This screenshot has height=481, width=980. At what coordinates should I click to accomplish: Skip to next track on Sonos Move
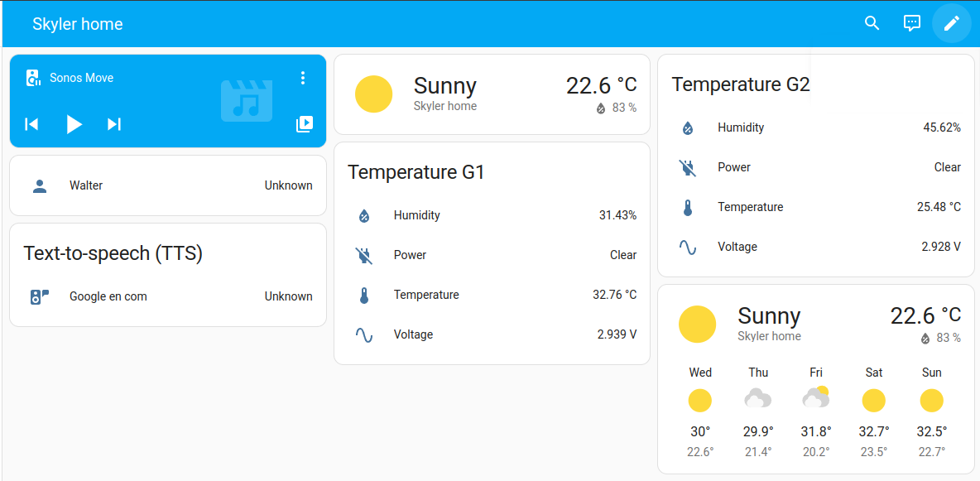click(114, 124)
